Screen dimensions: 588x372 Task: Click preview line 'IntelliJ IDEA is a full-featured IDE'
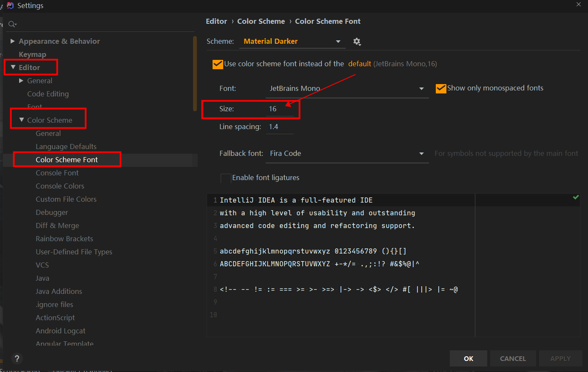296,200
